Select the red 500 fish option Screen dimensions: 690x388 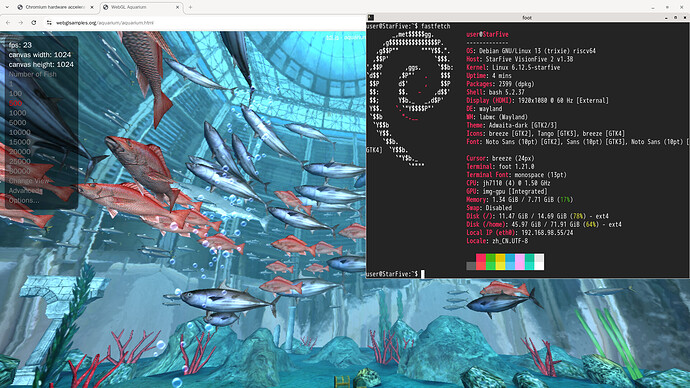click(15, 103)
